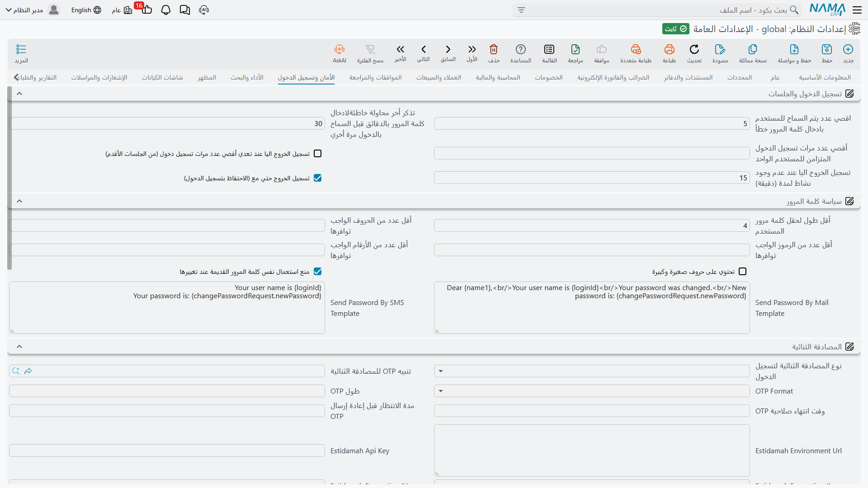Switch to الأداء والبحث tab
Image resolution: width=868 pixels, height=488 pixels.
pyautogui.click(x=247, y=77)
